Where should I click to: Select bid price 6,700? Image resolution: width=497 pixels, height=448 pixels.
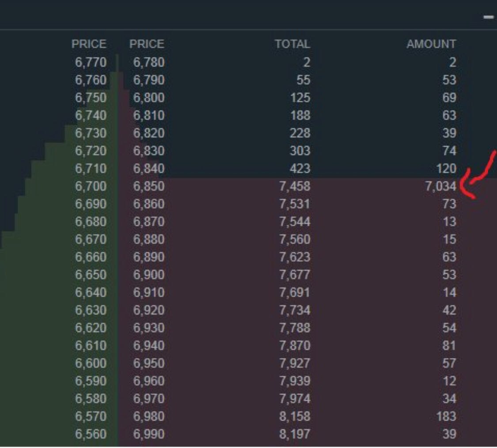click(91, 186)
